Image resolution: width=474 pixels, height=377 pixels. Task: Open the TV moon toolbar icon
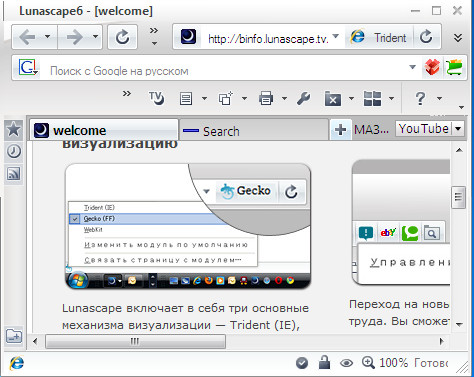[156, 98]
